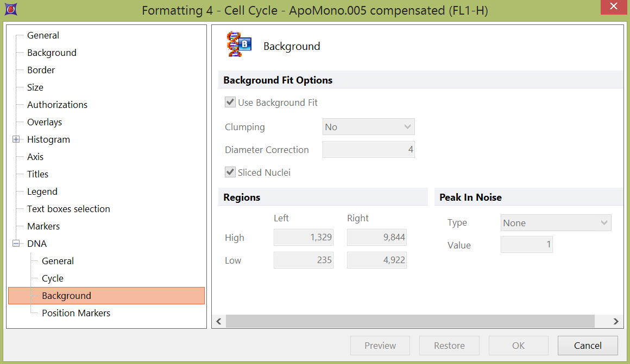Click the Diameter Correction input field
Viewport: 630px width, 364px height.
tap(369, 150)
